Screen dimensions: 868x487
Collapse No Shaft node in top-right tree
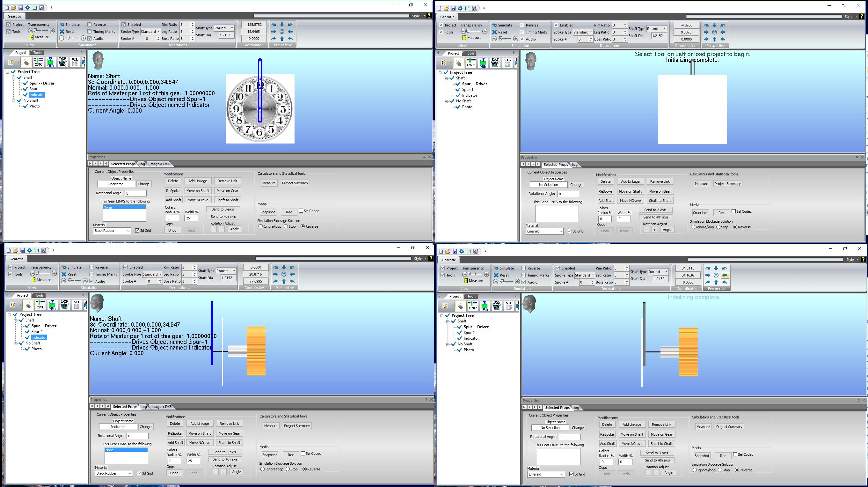click(x=446, y=101)
